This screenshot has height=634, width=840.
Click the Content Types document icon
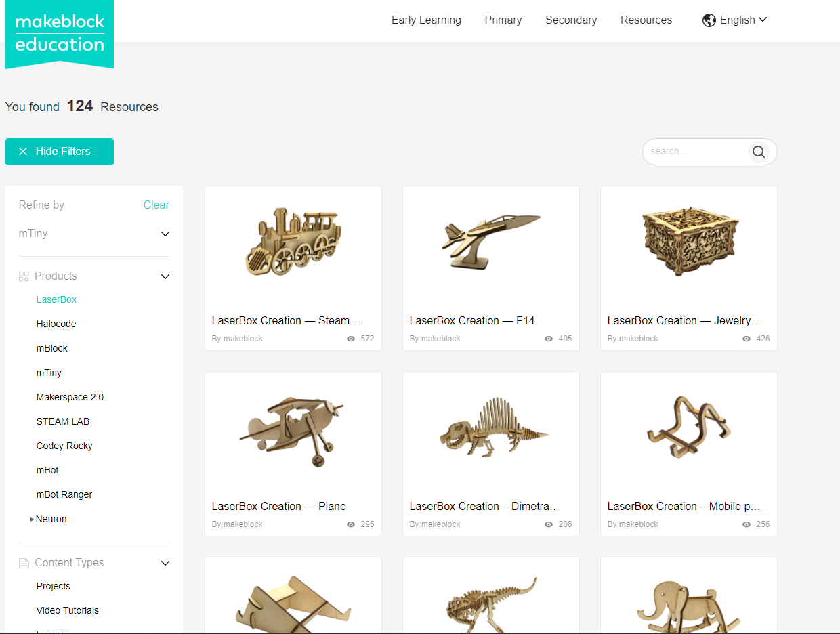[x=24, y=563]
